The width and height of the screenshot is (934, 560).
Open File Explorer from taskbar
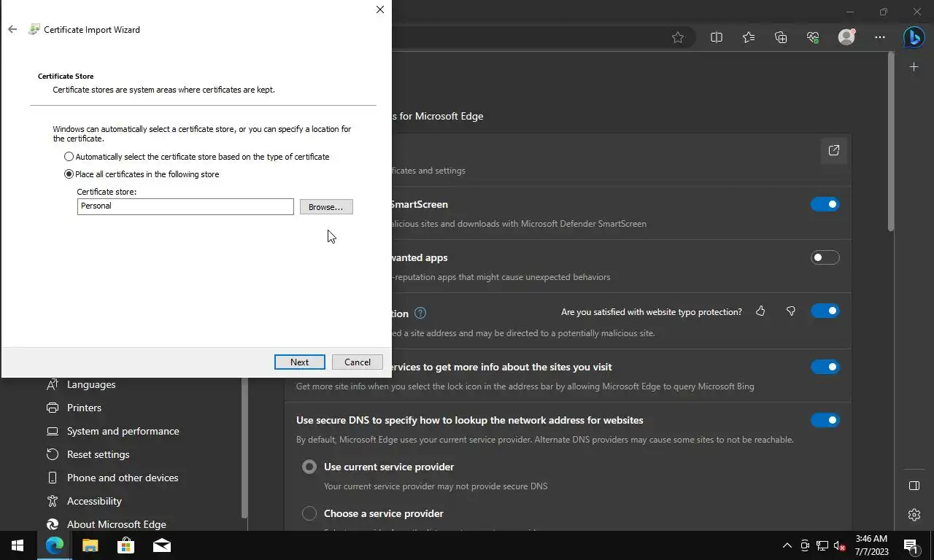90,545
